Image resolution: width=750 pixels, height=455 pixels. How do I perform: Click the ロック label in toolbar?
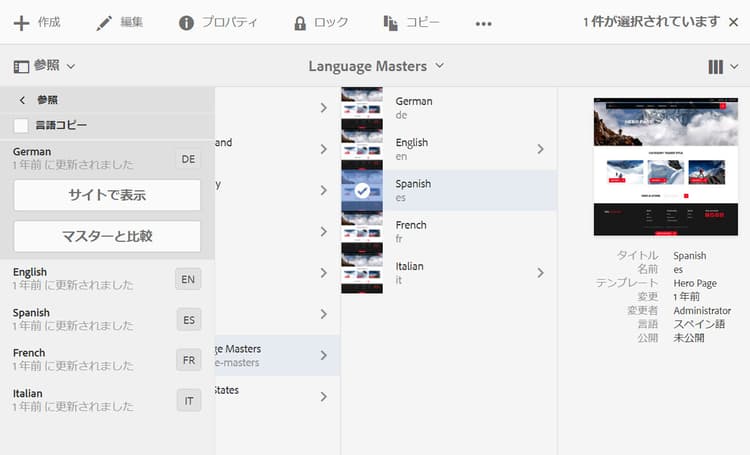[x=331, y=22]
